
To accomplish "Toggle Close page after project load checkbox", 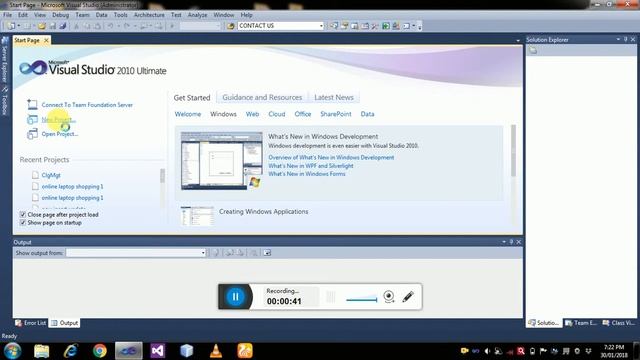I will [23, 214].
